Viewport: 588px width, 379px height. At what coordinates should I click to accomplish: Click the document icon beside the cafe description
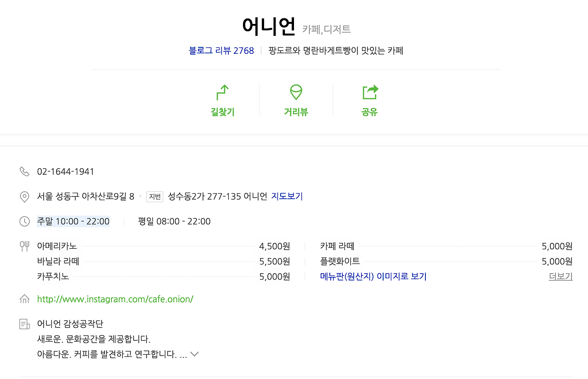coord(24,323)
